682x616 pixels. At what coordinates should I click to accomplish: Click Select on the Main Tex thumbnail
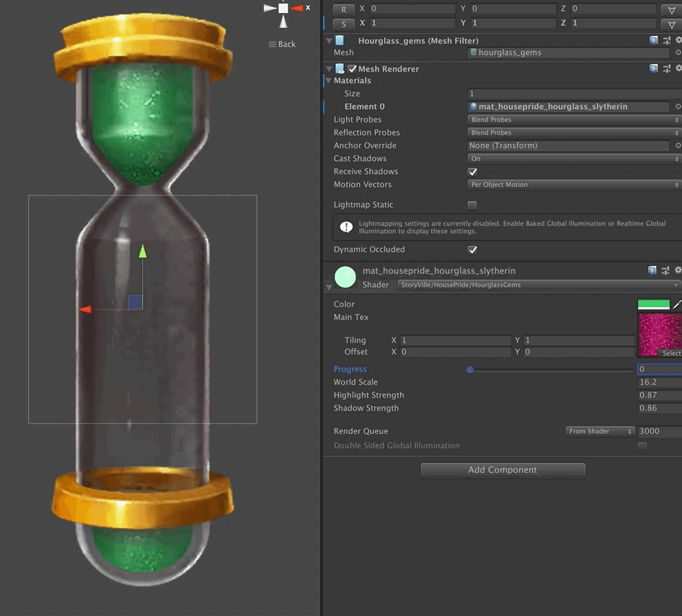click(670, 353)
